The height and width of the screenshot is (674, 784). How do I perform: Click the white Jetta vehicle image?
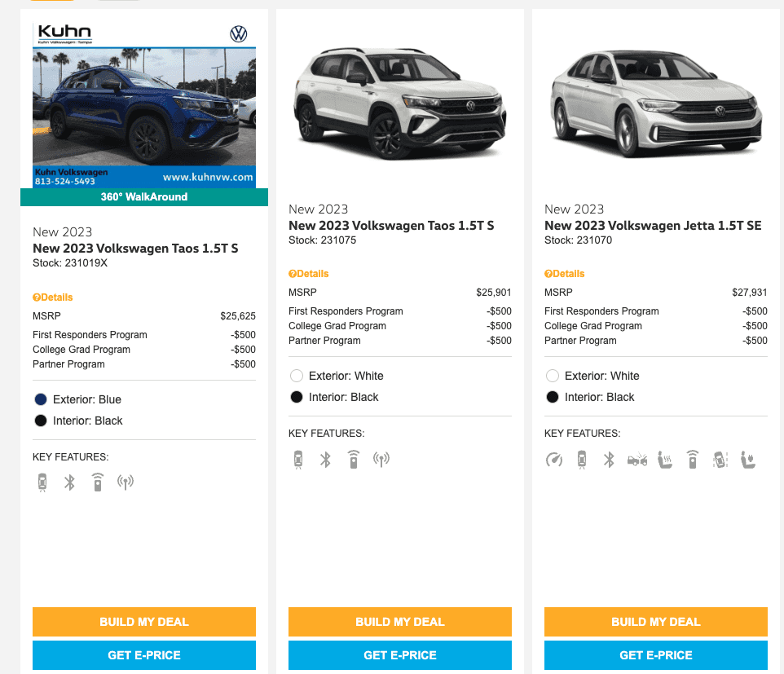coord(656,104)
